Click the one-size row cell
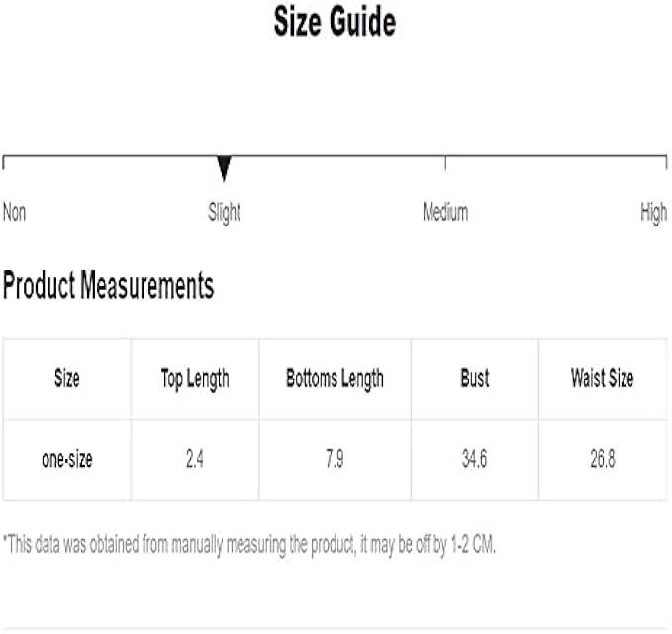 (x=67, y=459)
